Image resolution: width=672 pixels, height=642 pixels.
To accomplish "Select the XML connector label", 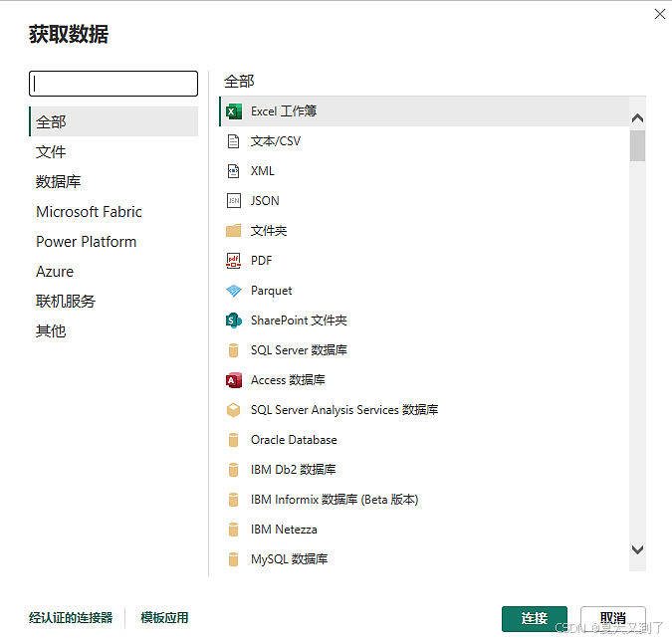I will pos(262,171).
